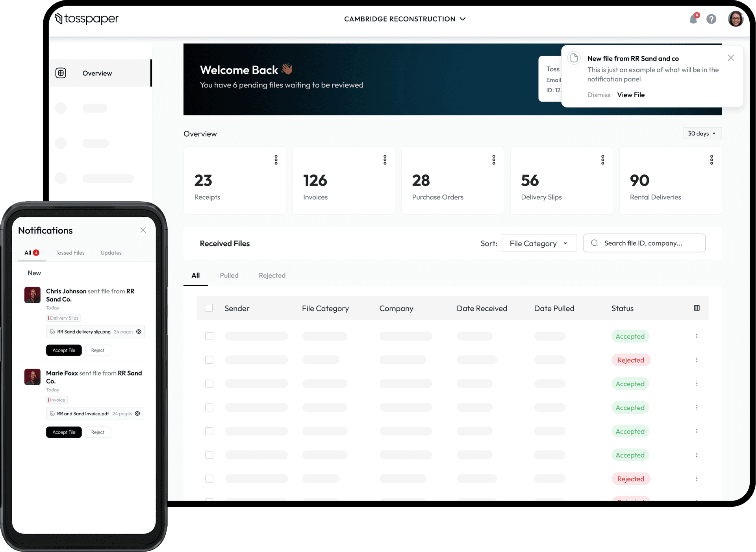Expand the File Category sort dropdown
The image size is (756, 552).
[539, 243]
